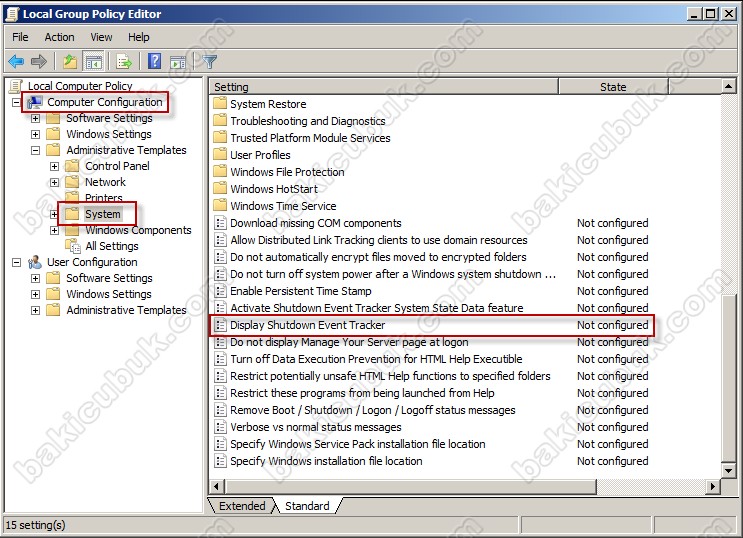
Task: Select the System folder in tree
Action: (x=102, y=214)
